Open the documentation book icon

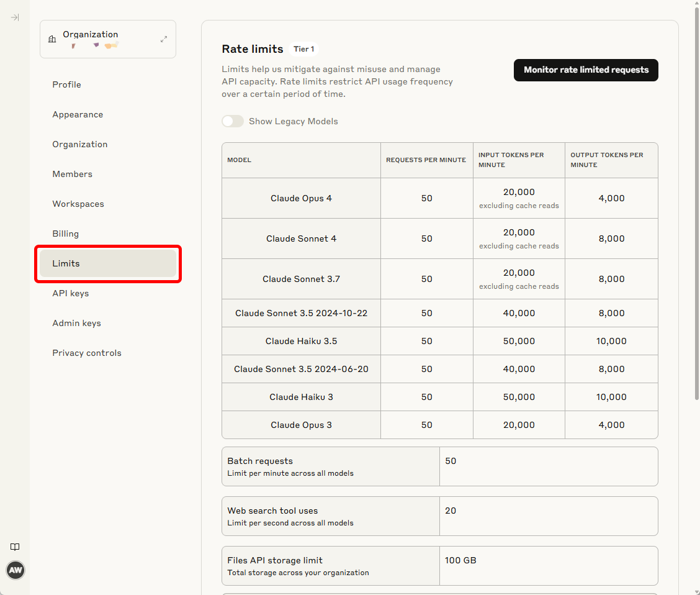(x=15, y=547)
